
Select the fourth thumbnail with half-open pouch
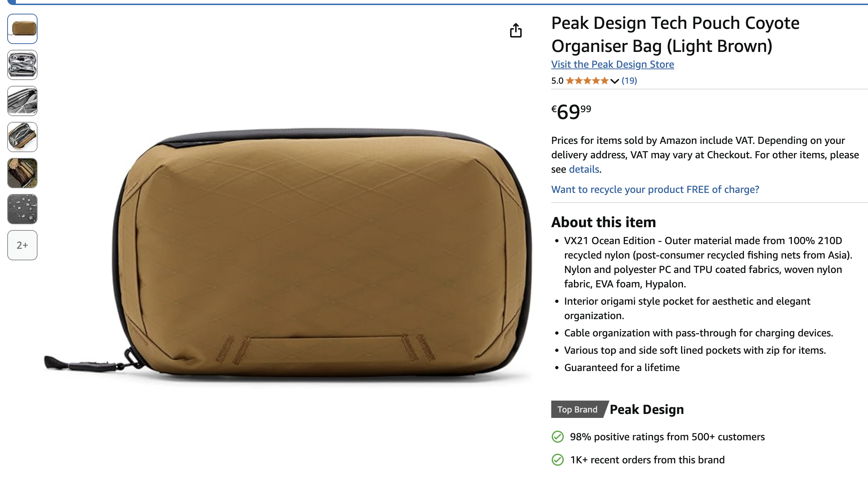(22, 137)
